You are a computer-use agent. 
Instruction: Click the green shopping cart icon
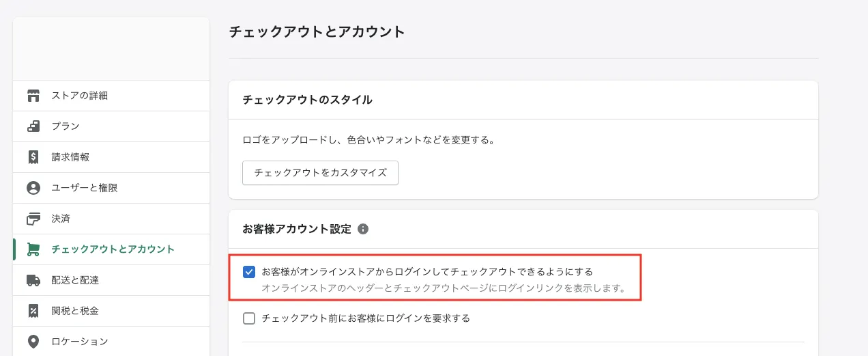tap(33, 249)
